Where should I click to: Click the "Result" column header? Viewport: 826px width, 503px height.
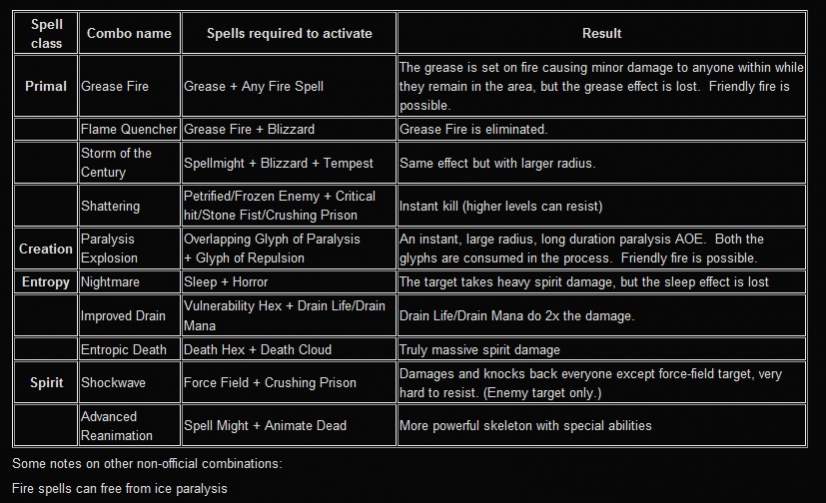(602, 33)
